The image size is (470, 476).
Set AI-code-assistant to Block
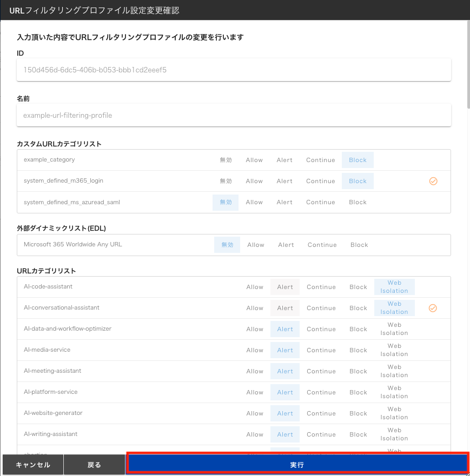(358, 287)
